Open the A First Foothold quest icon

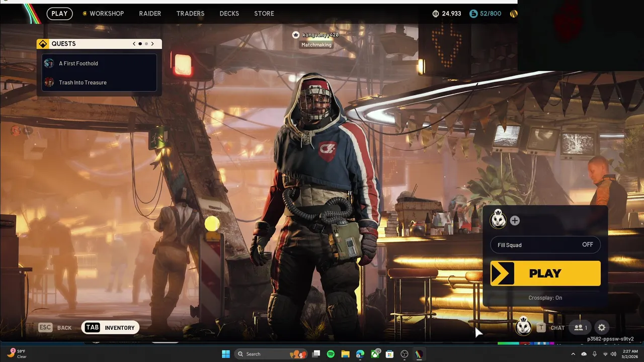pos(49,63)
